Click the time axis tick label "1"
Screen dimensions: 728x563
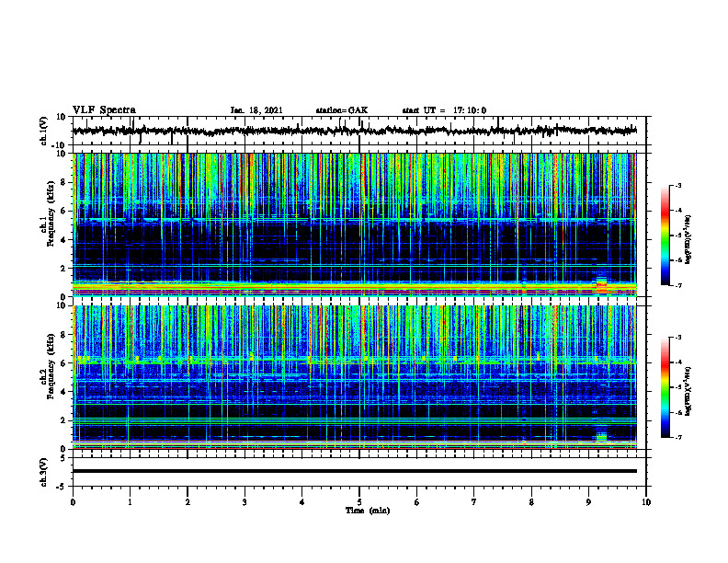tap(130, 502)
